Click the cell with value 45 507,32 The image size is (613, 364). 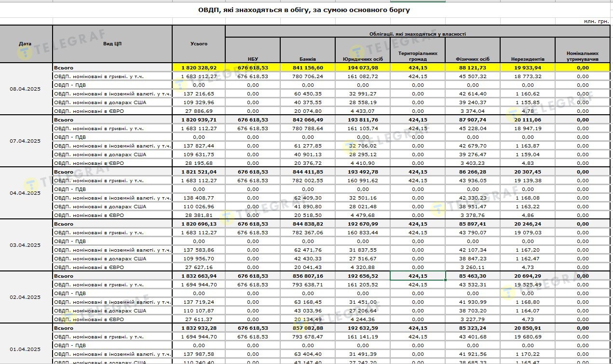tap(473, 76)
